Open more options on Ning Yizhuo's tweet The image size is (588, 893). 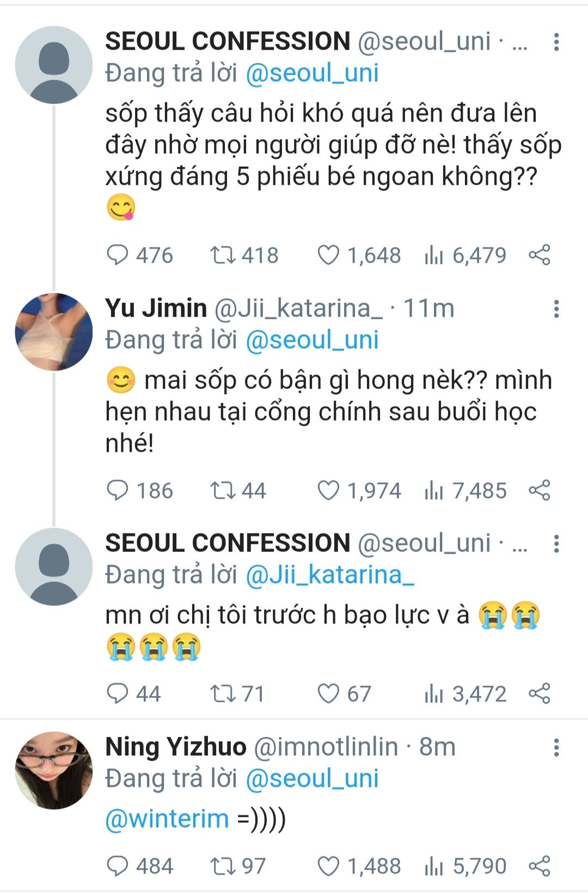[x=556, y=748]
